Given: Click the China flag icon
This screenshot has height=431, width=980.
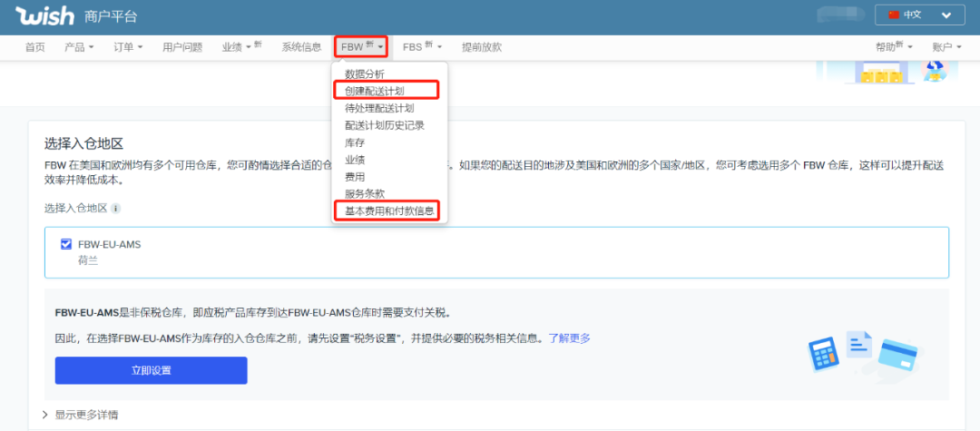Looking at the screenshot, I should pyautogui.click(x=893, y=15).
